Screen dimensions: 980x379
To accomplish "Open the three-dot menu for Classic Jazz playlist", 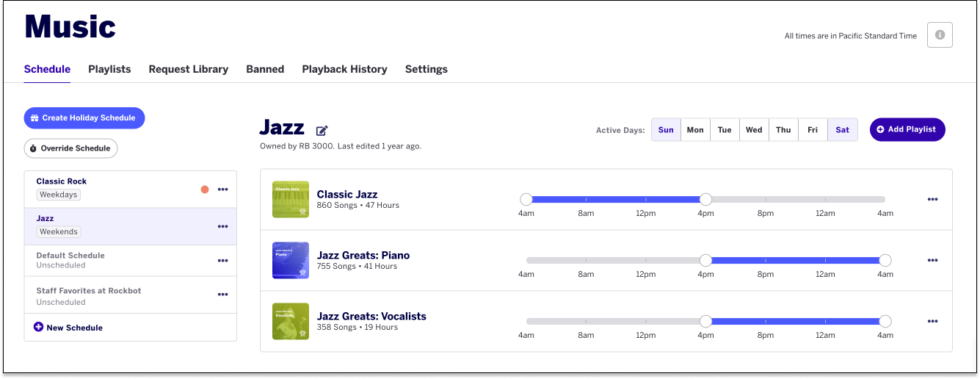I will pyautogui.click(x=932, y=199).
